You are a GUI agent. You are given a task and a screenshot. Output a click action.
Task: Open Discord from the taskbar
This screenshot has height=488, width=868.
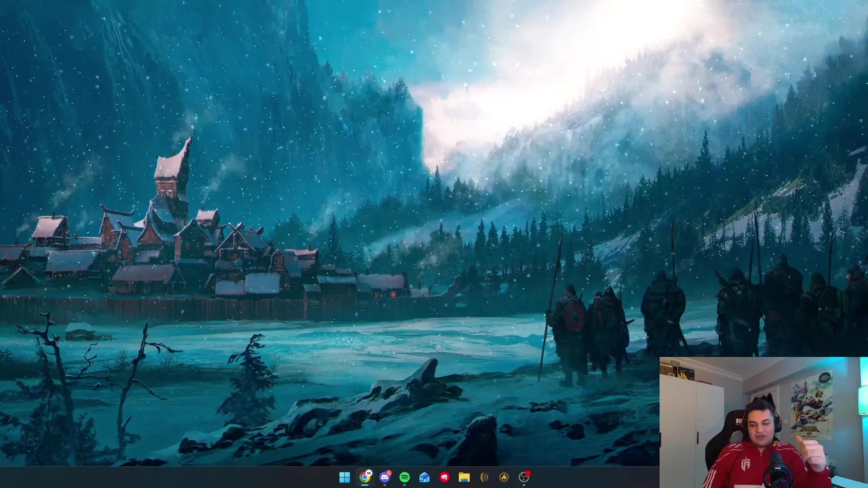click(384, 477)
